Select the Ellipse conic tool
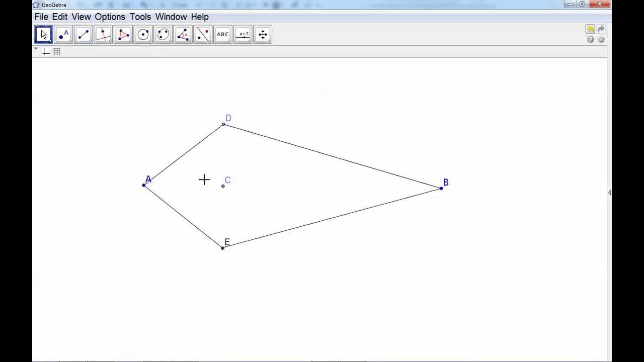The height and width of the screenshot is (362, 644). [163, 35]
